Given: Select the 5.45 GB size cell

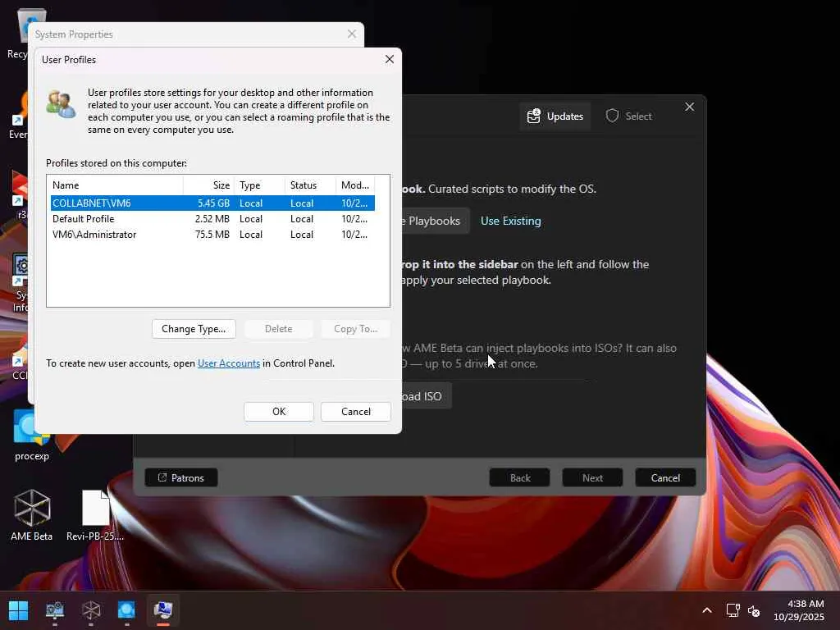Looking at the screenshot, I should tap(213, 203).
